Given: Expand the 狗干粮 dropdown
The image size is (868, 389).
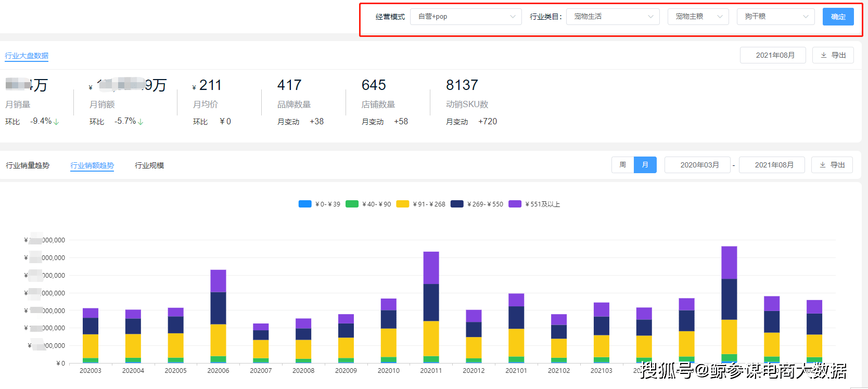Looking at the screenshot, I should (775, 17).
